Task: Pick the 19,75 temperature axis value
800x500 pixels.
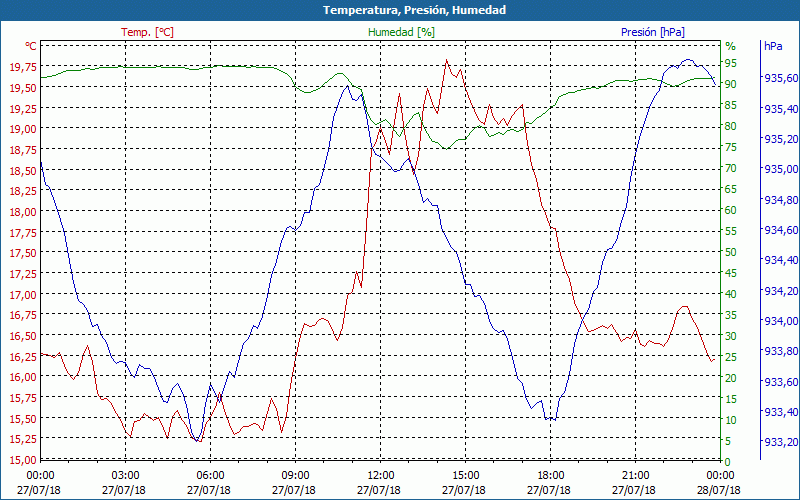Action: (23, 67)
